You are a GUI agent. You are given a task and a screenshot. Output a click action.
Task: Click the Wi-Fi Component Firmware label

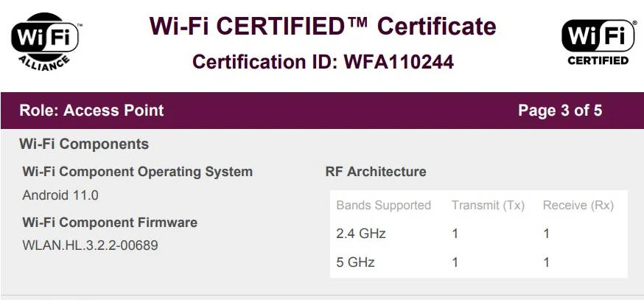click(110, 222)
